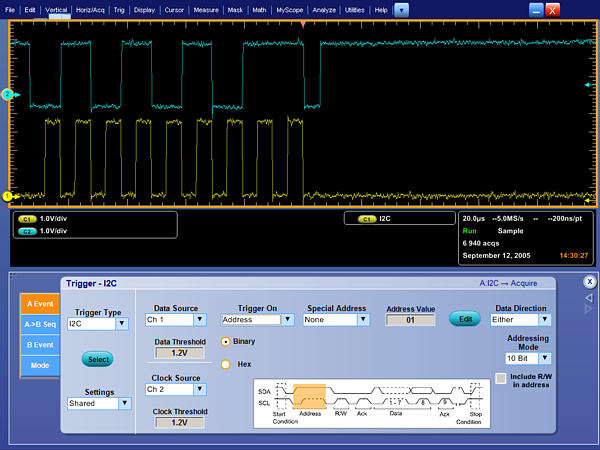
Task: Open the Measure menu
Action: click(206, 9)
